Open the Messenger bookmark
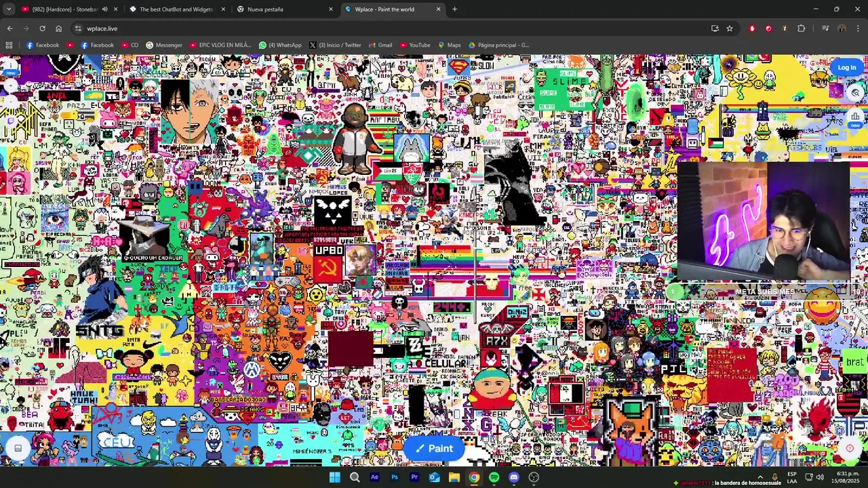 coord(164,45)
